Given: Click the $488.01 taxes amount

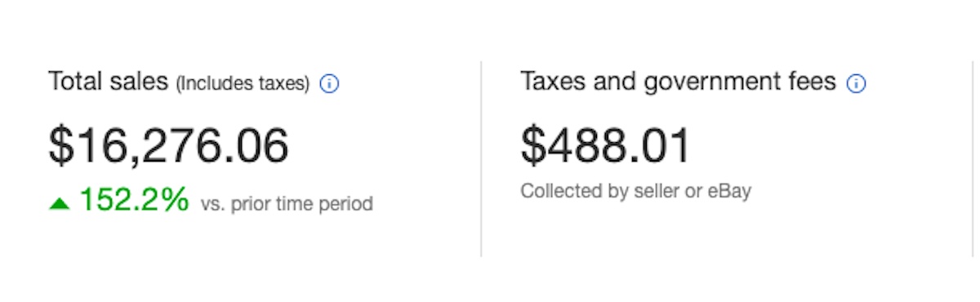Looking at the screenshot, I should tap(606, 145).
